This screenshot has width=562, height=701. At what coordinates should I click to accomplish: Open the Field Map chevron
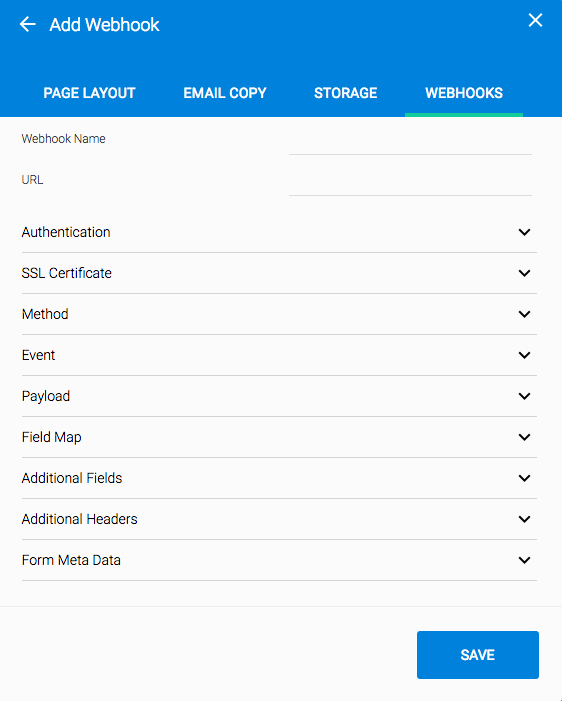pyautogui.click(x=524, y=437)
